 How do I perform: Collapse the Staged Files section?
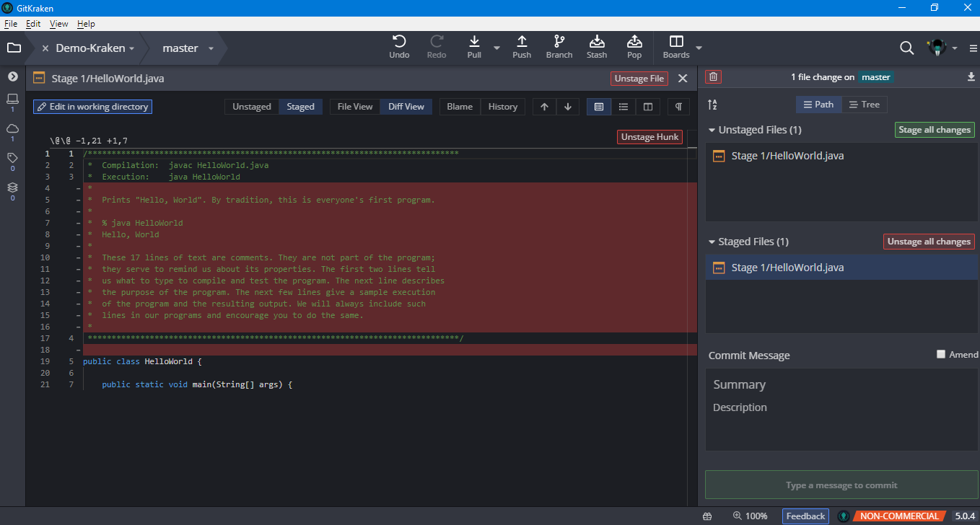[712, 242]
